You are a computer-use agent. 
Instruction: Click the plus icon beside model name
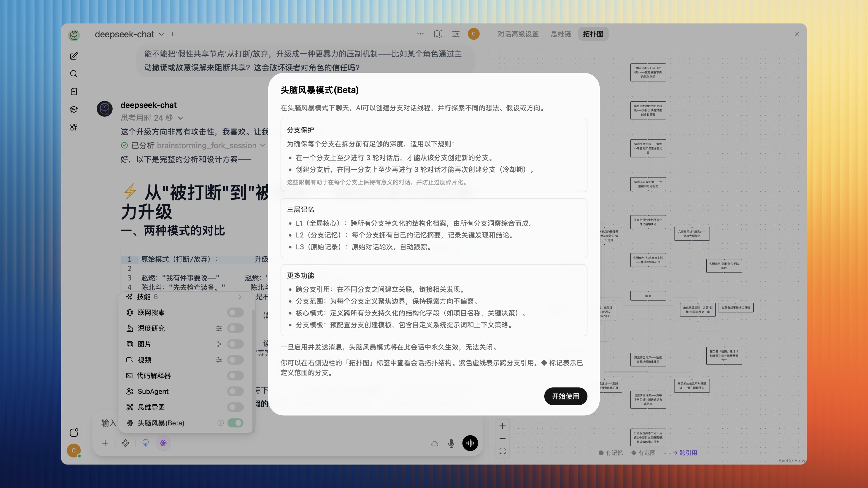pyautogui.click(x=173, y=34)
